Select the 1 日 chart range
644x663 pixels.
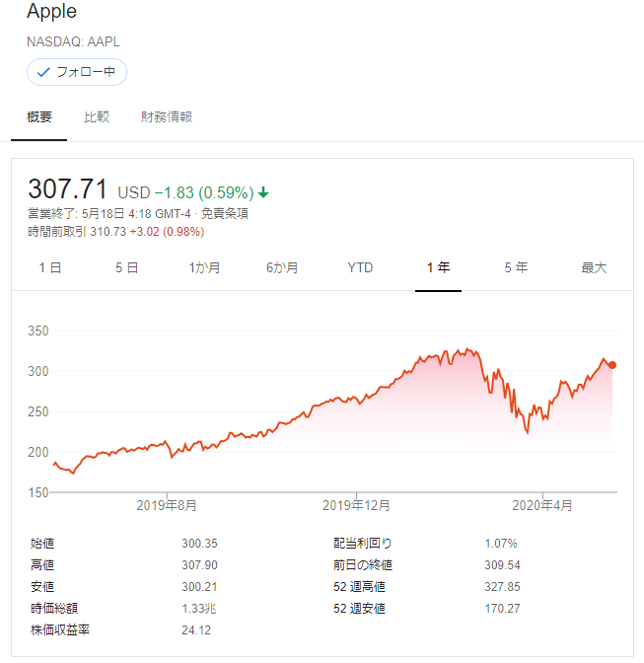pyautogui.click(x=50, y=267)
